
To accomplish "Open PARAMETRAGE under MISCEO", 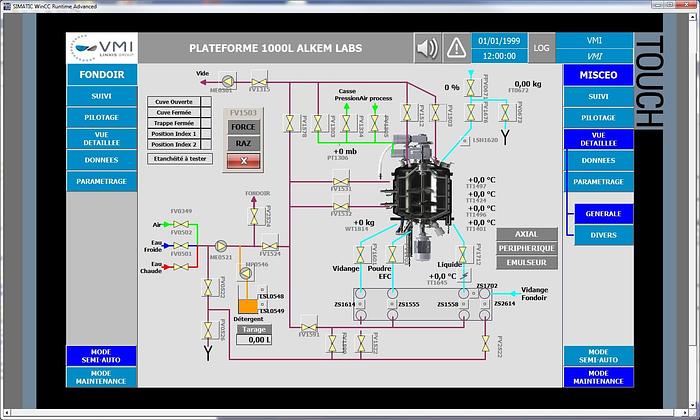I will (597, 182).
